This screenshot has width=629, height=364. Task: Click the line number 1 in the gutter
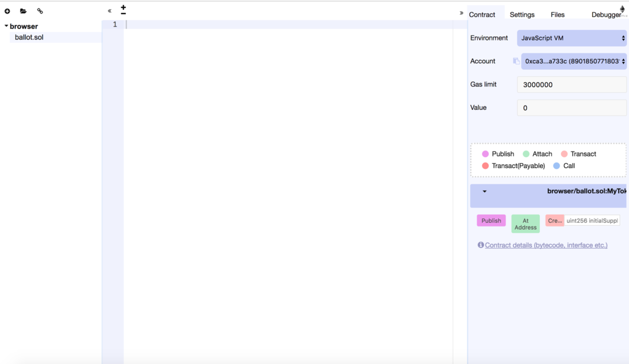tap(115, 25)
